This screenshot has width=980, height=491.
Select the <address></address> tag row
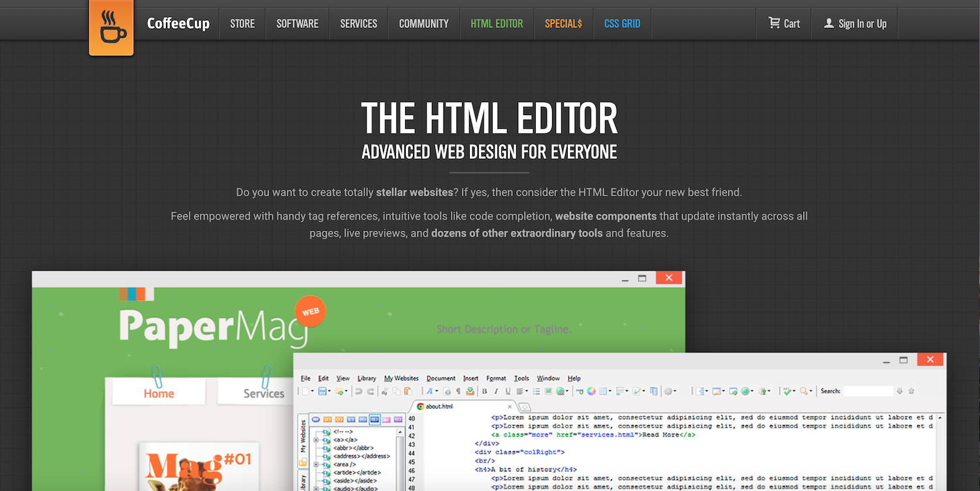pos(361,456)
